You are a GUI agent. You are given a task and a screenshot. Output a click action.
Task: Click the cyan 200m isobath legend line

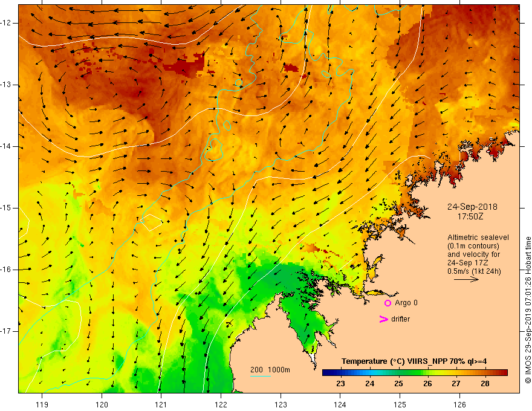coord(260,376)
